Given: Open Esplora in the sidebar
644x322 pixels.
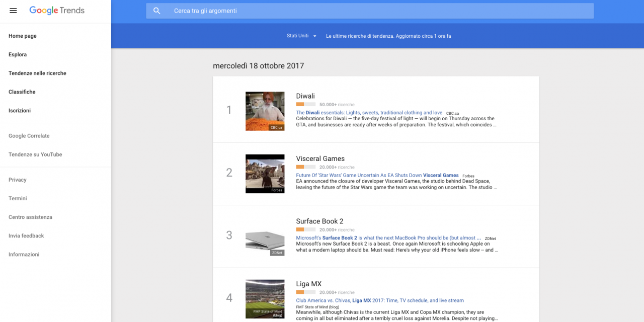Looking at the screenshot, I should [x=18, y=55].
